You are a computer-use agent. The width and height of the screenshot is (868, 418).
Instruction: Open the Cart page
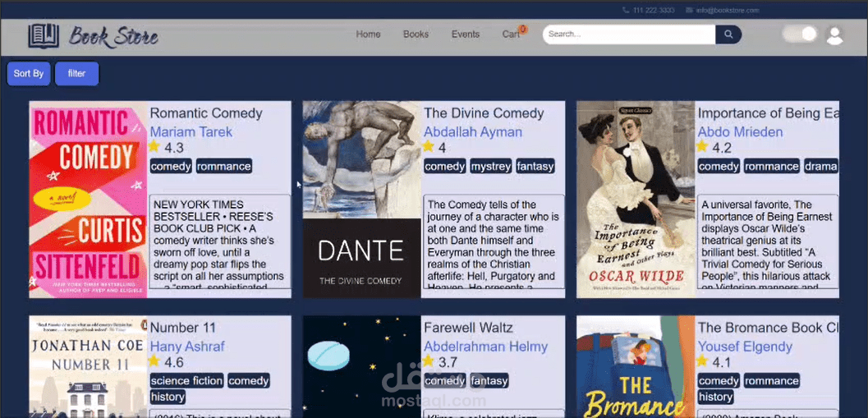511,34
